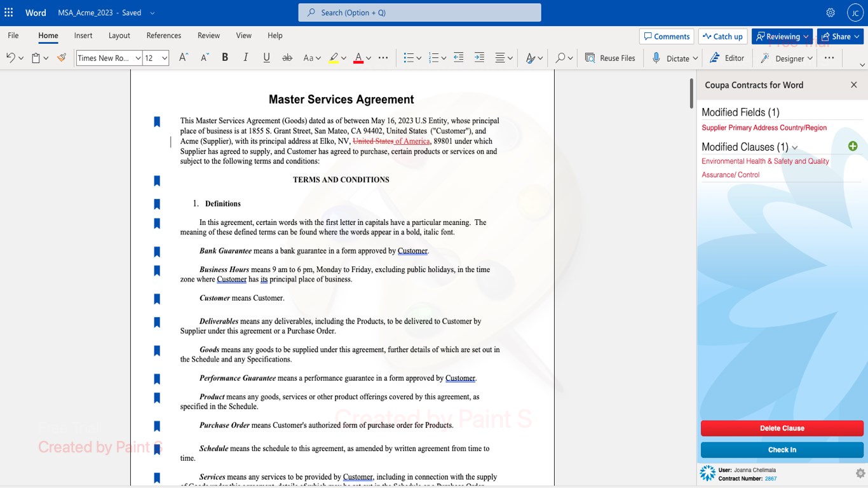868x488 pixels.
Task: Open the Reviewing mode dropdown
Action: [782, 36]
